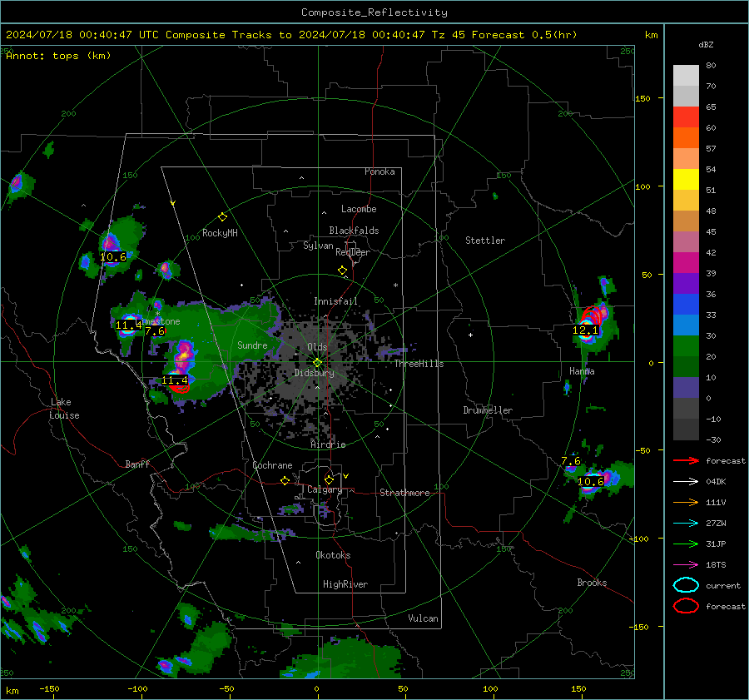Click the Airdrie city label
This screenshot has height=700, width=749.
point(328,444)
